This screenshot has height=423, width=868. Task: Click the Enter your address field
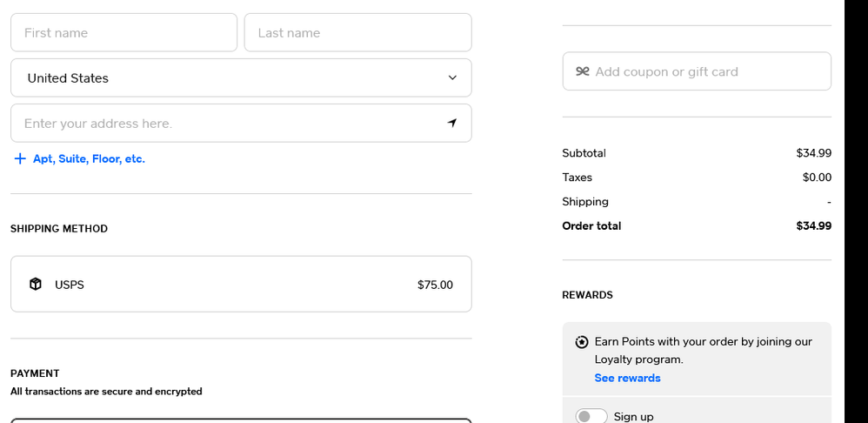click(226, 123)
